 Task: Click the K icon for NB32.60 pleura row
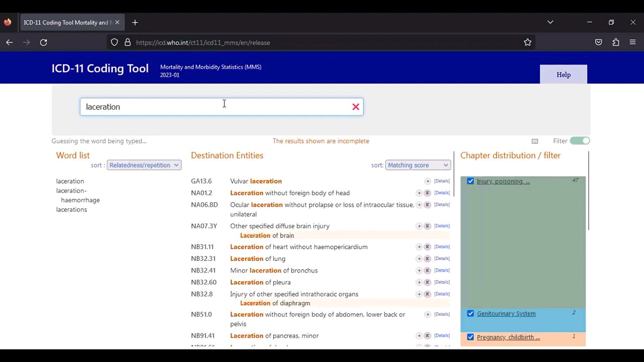(x=428, y=282)
